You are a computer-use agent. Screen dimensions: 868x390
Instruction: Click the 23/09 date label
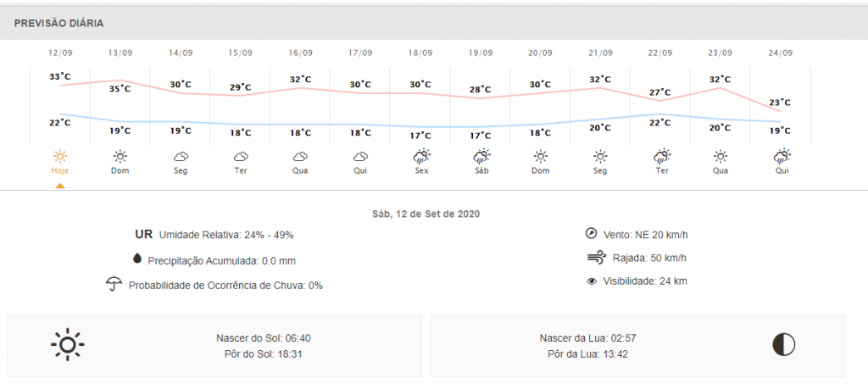pos(721,53)
